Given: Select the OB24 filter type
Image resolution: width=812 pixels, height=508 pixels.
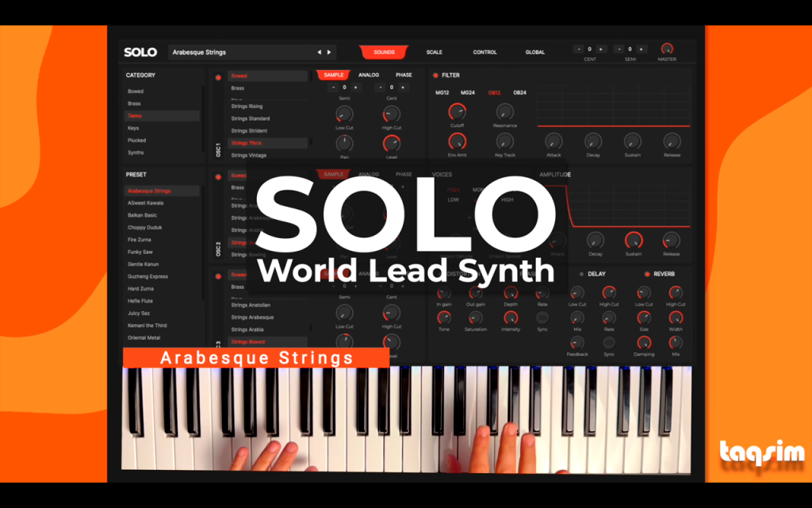Looking at the screenshot, I should coord(519,93).
